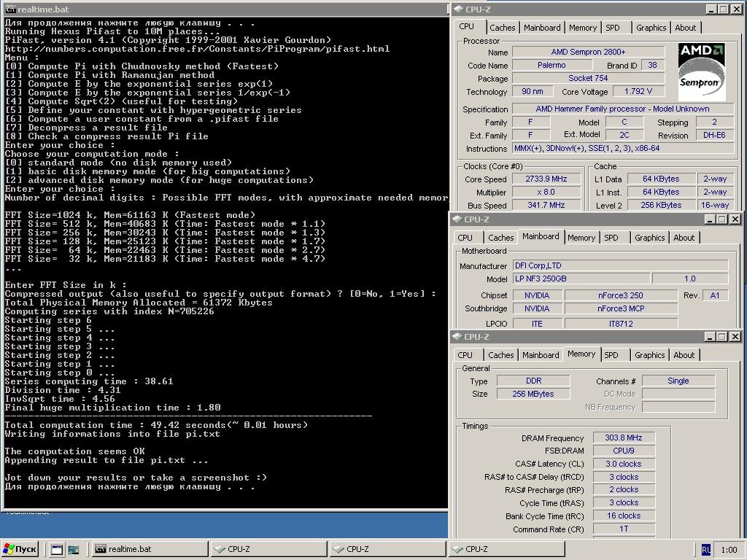The height and width of the screenshot is (560, 747).
Task: Click the AMD Sempron logo image
Action: [702, 72]
